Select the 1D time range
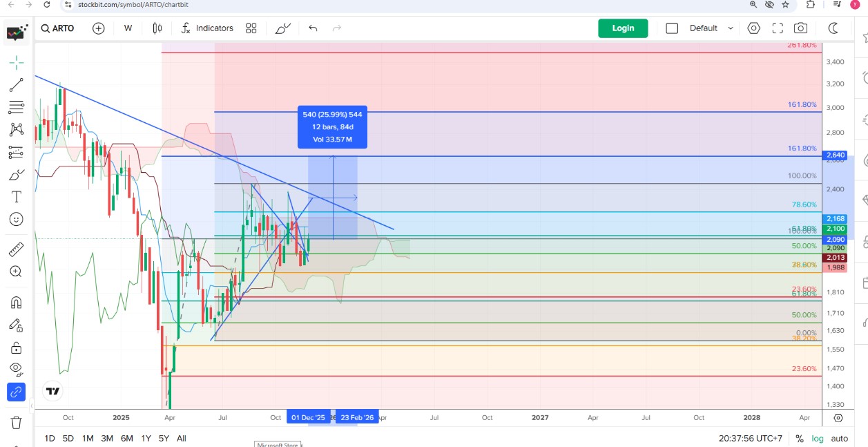Screen dimensions: 868x447 (x=50, y=438)
